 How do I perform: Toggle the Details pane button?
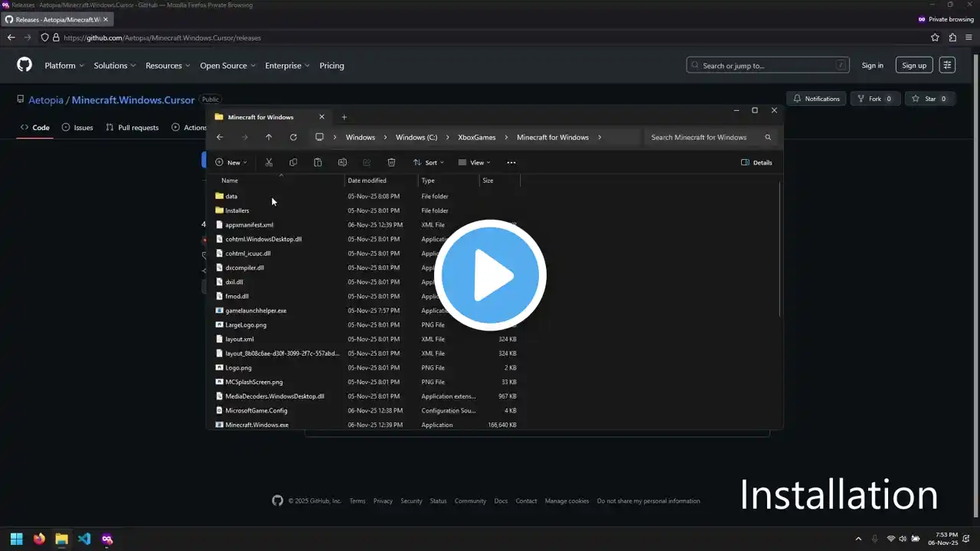pyautogui.click(x=756, y=162)
